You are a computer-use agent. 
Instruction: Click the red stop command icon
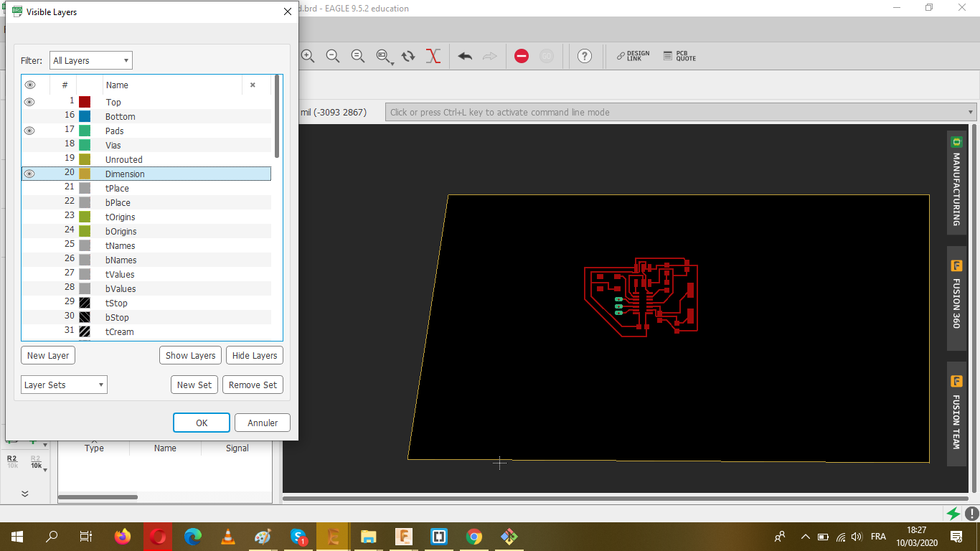click(522, 56)
